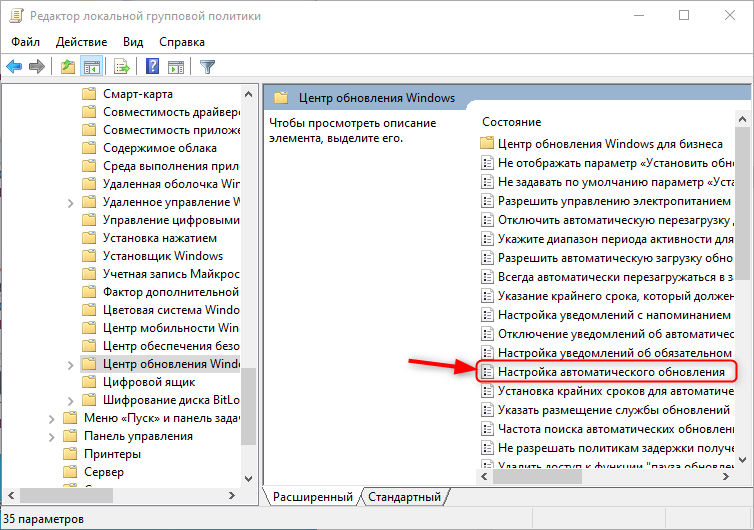This screenshot has height=530, width=754.
Task: Select policy Разрешить управлению электропитанием
Action: (606, 201)
